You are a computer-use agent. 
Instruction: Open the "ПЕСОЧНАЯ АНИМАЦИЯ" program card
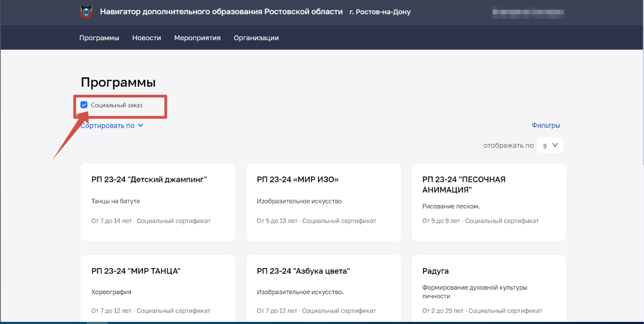click(489, 202)
